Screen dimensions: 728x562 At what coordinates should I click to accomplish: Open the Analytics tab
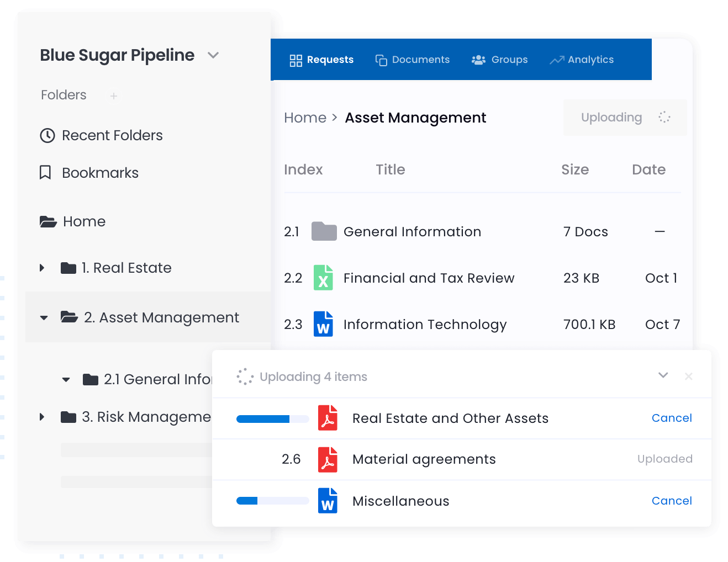point(582,60)
